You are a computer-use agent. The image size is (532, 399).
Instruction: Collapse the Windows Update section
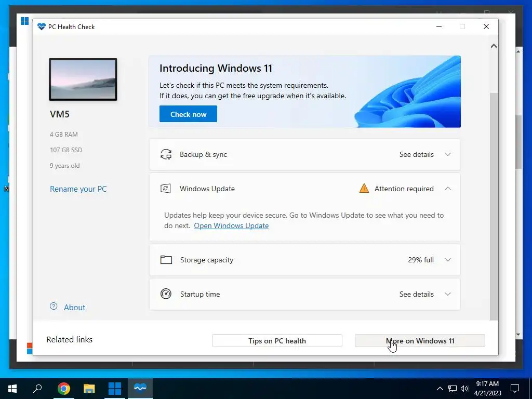click(x=448, y=188)
